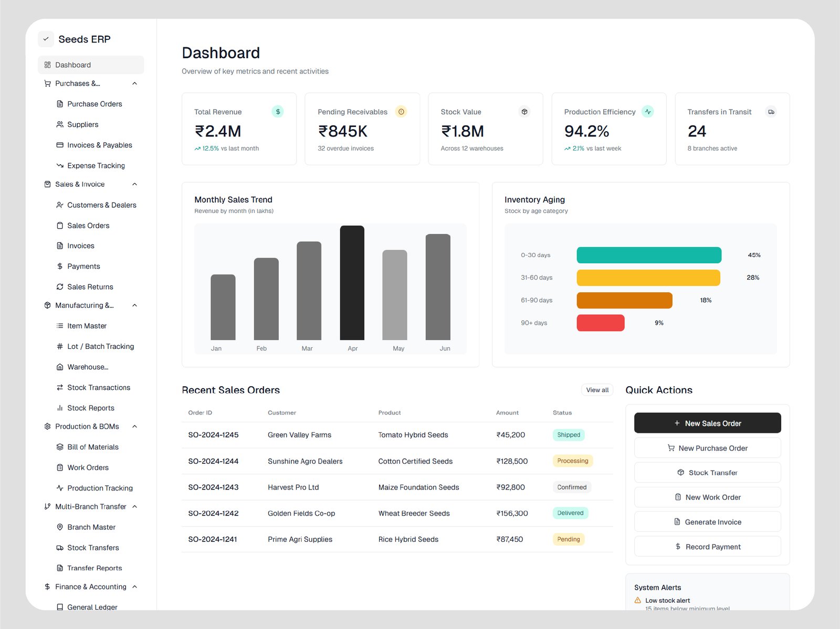Click order ID SO-2024-1245
The image size is (840, 629).
pyautogui.click(x=213, y=435)
